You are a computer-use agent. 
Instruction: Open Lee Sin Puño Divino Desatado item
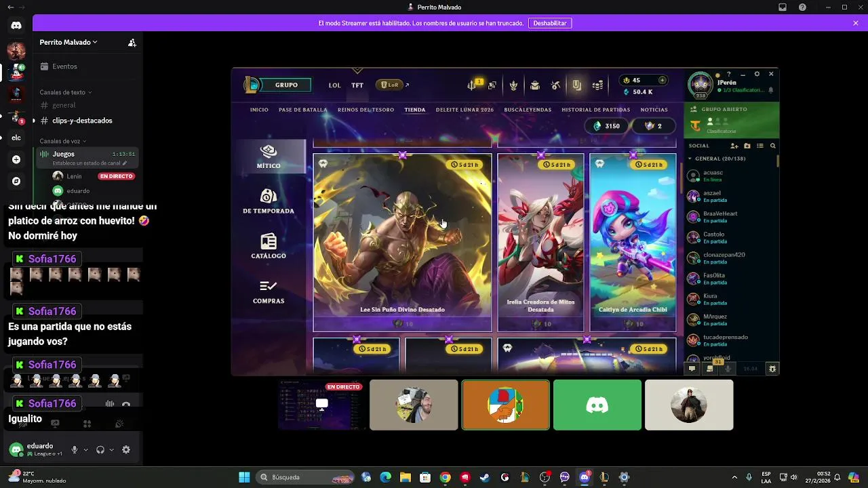(x=402, y=243)
